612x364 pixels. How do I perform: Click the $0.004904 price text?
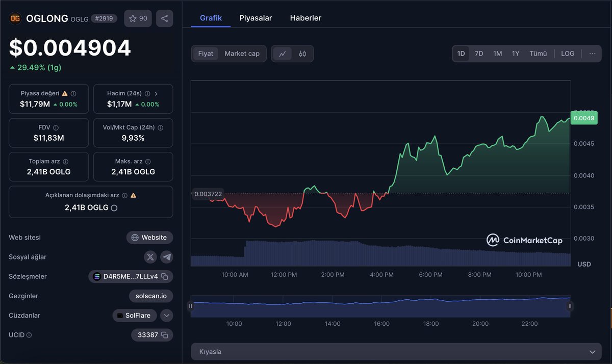pos(70,48)
